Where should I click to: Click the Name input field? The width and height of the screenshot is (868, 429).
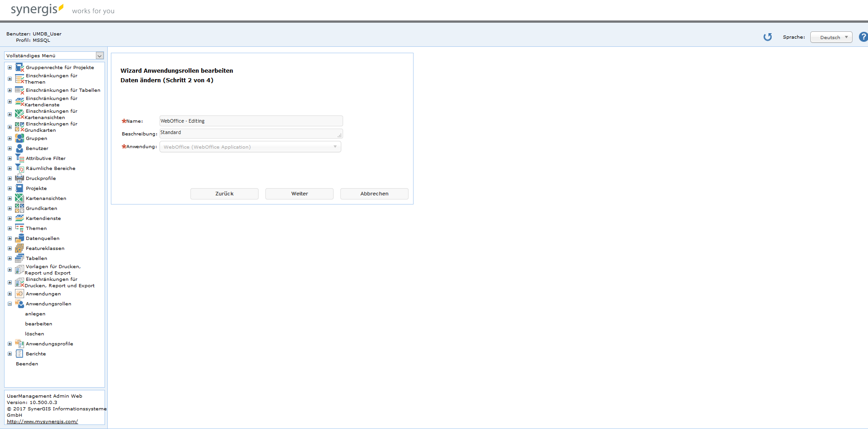tap(250, 120)
